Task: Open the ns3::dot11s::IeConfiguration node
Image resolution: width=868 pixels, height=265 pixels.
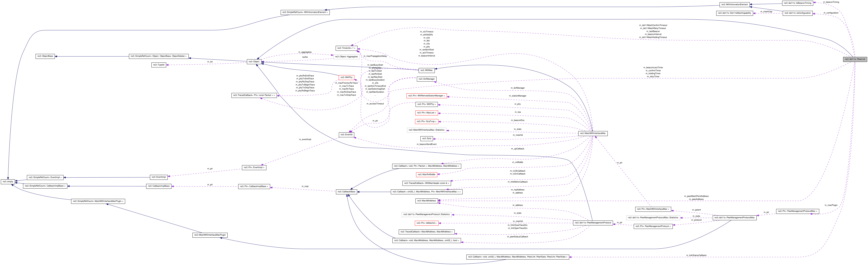Action: click(x=797, y=13)
